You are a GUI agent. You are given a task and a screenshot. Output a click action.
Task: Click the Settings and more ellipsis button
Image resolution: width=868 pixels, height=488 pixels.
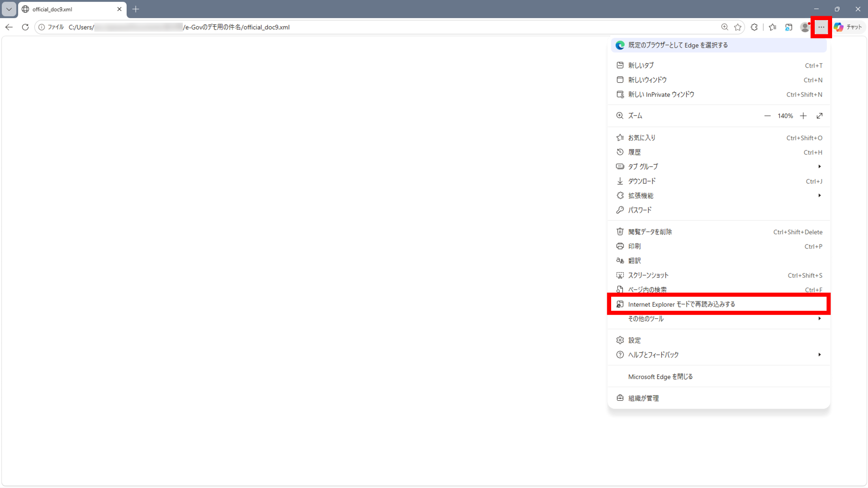[821, 27]
